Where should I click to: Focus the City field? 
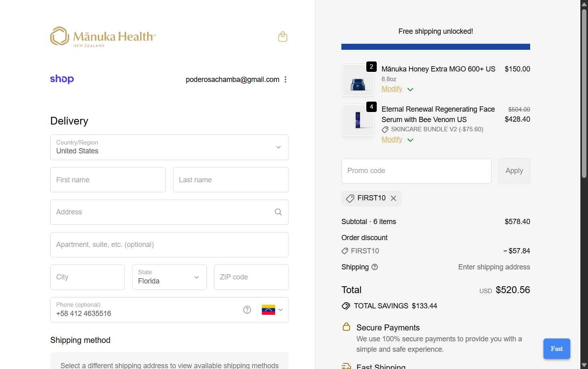tap(88, 277)
